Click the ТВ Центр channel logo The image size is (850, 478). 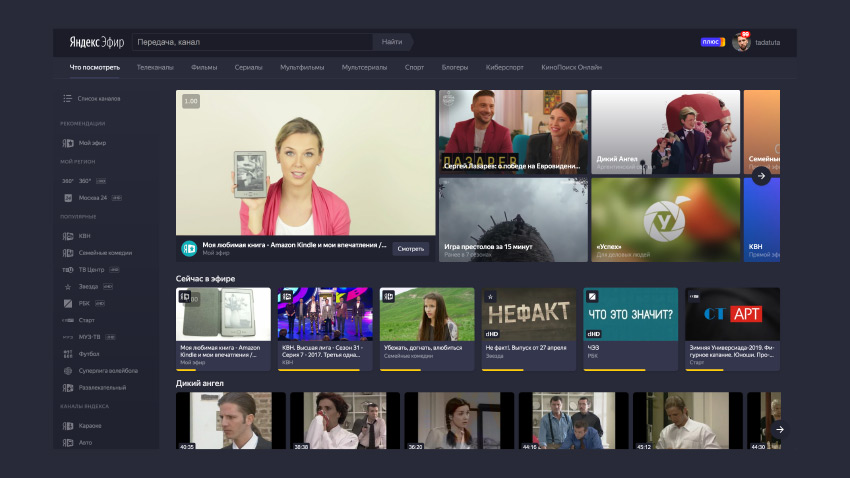click(x=68, y=269)
